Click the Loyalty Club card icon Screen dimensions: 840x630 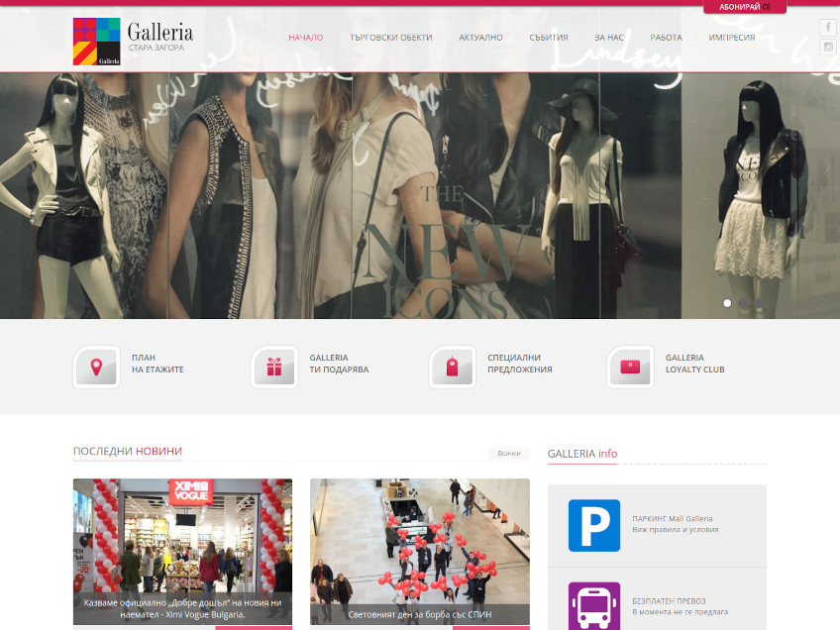point(630,367)
